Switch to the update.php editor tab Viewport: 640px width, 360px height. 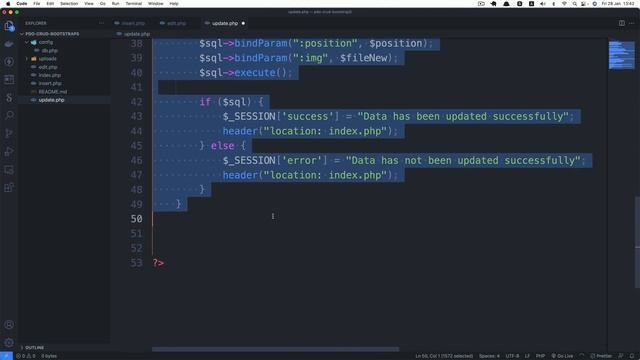pos(224,23)
